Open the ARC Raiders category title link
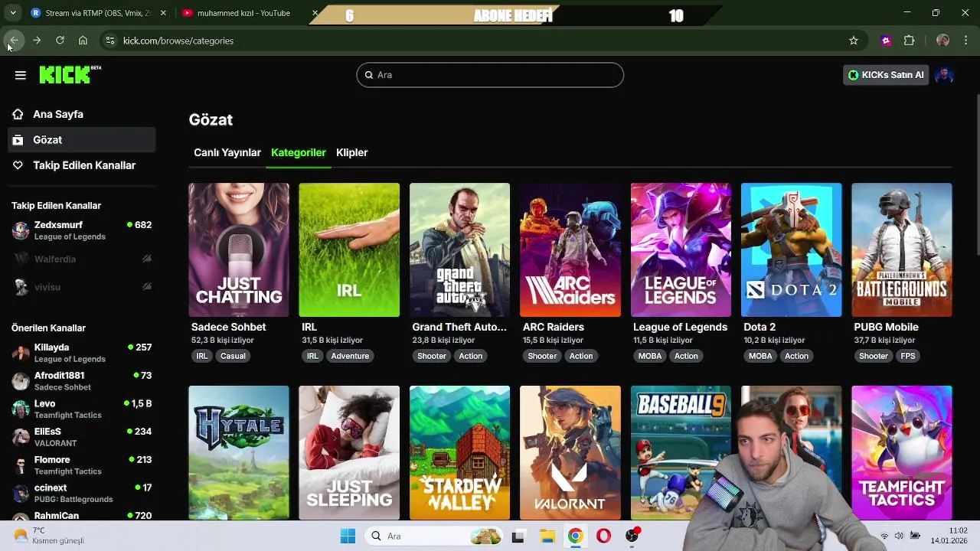The width and height of the screenshot is (980, 551). point(554,327)
